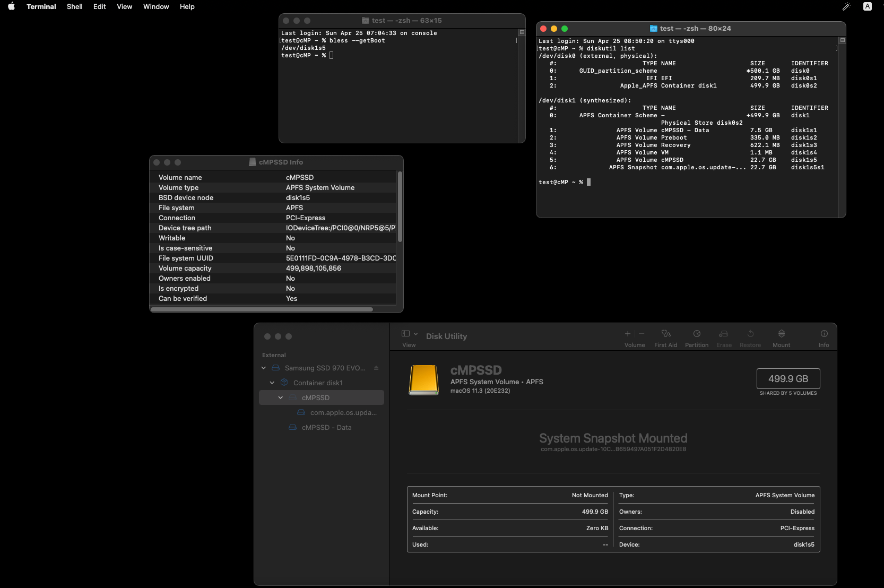Click the horizontal scrollbar in cMPSSD Info
Screen dimensions: 884x588
[x=262, y=309]
